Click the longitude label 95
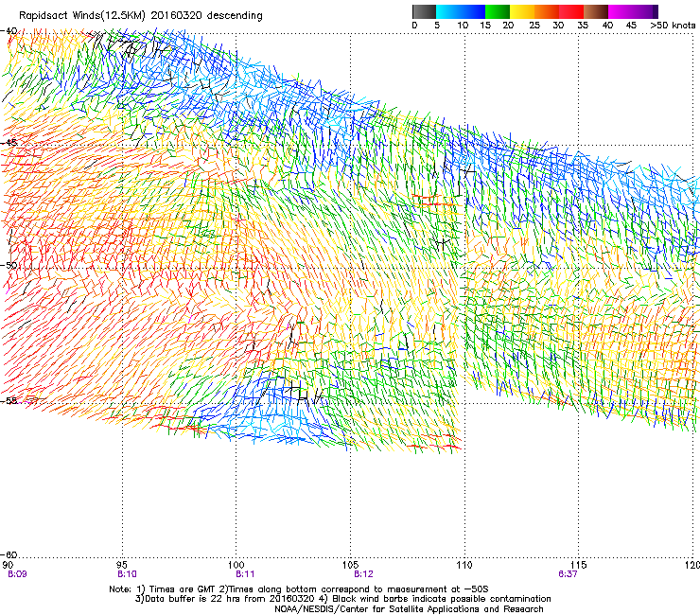Viewport: 700px width, 615px height. (122, 565)
